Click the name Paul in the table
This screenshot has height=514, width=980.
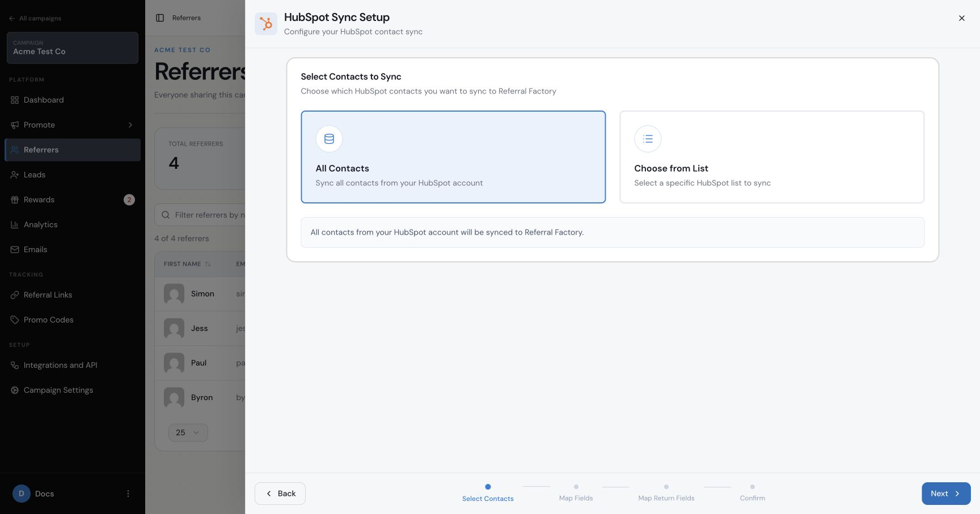click(198, 363)
